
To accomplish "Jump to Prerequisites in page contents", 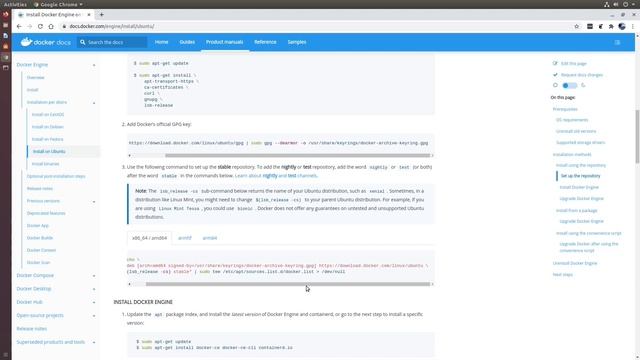I will click(565, 109).
